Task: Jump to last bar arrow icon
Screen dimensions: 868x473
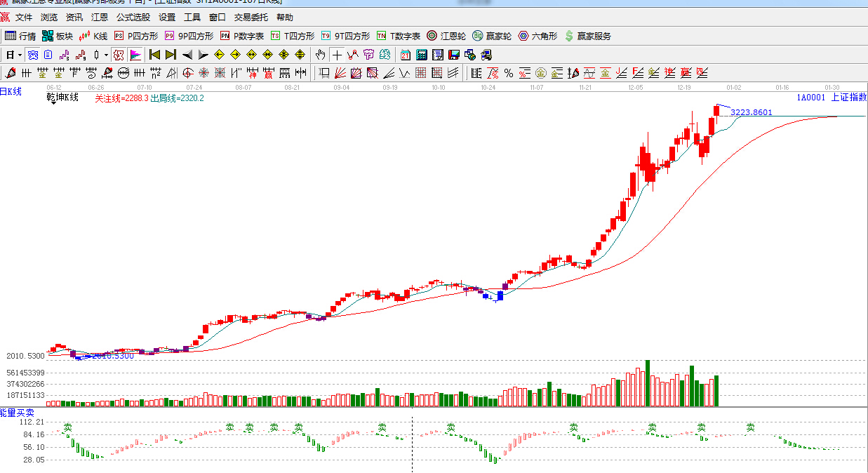Action: coord(171,55)
